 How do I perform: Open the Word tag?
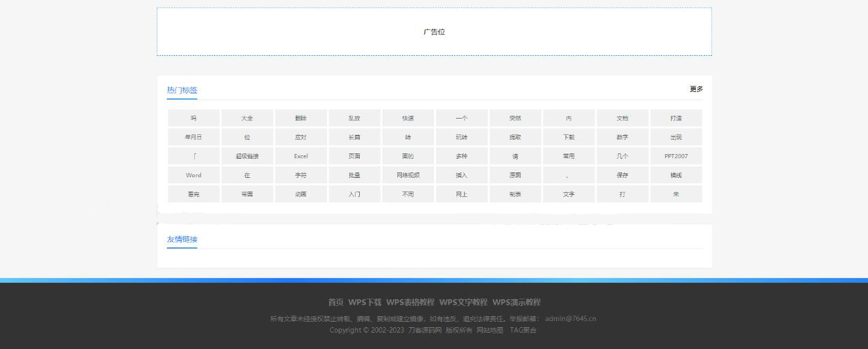pyautogui.click(x=193, y=175)
